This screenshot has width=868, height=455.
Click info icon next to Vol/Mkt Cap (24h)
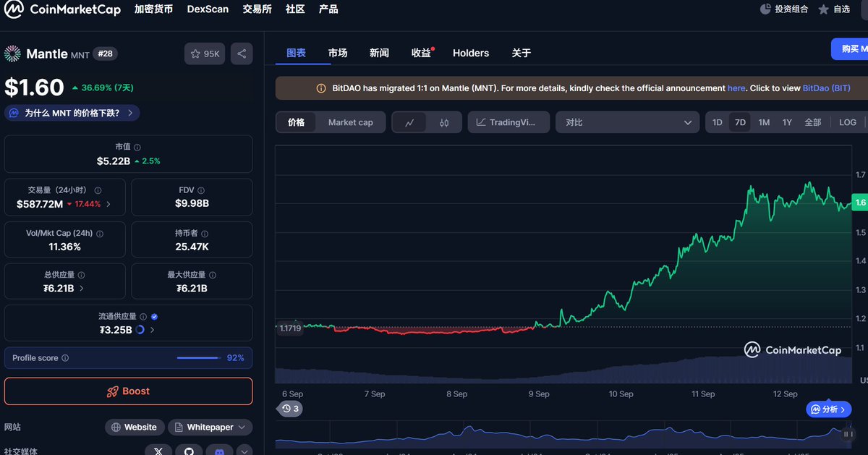(100, 234)
